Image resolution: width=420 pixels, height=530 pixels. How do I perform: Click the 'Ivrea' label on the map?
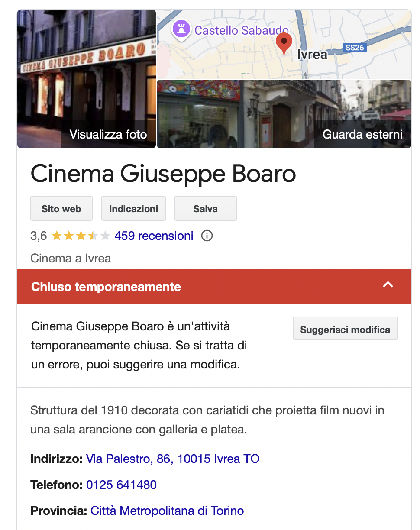(312, 55)
